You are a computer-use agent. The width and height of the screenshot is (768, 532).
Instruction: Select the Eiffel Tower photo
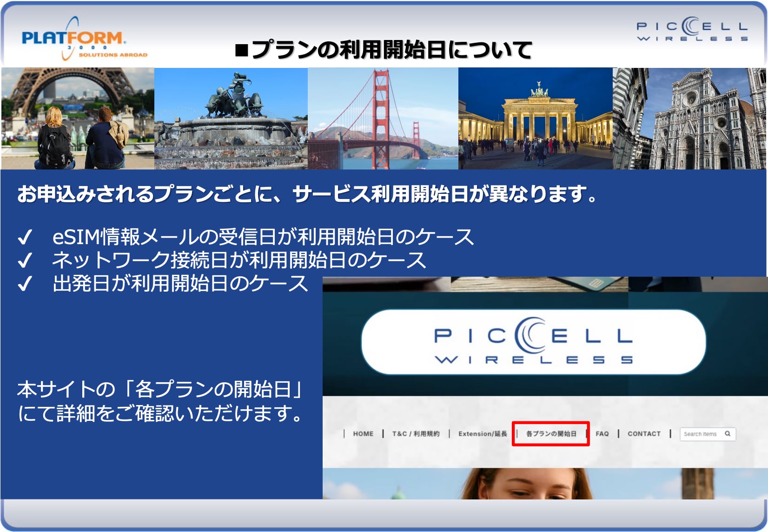click(78, 119)
